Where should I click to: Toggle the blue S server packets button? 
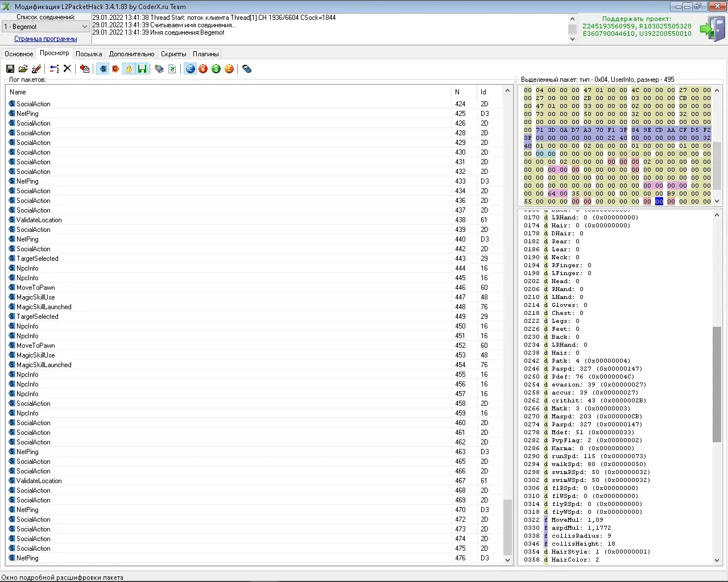coord(102,69)
